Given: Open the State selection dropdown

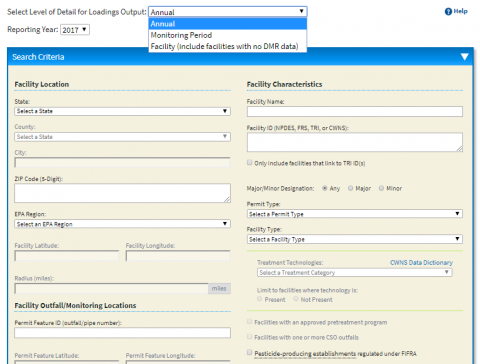Looking at the screenshot, I should click(122, 111).
